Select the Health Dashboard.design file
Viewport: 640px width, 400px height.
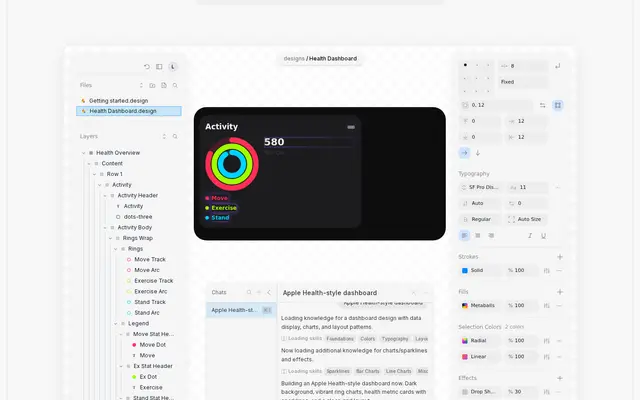point(129,111)
